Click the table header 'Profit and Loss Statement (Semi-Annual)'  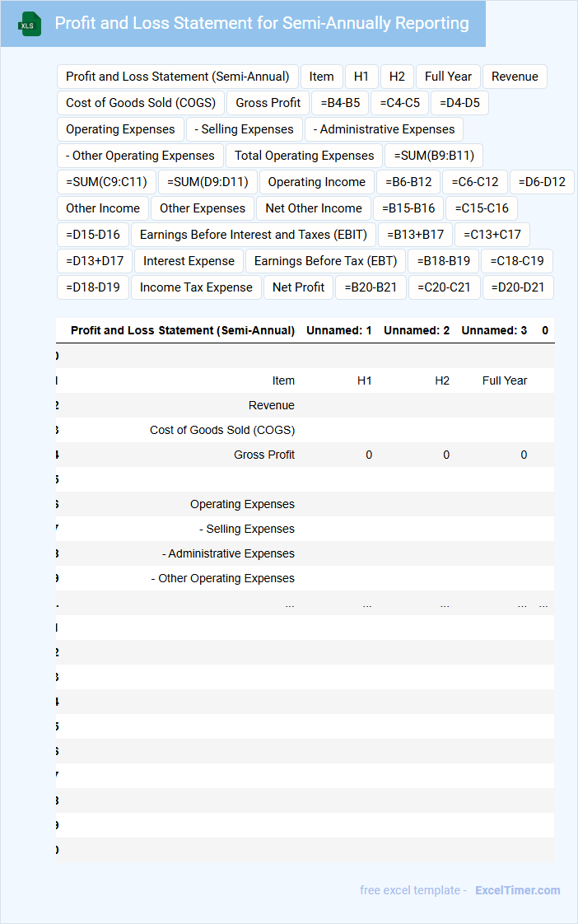click(183, 330)
